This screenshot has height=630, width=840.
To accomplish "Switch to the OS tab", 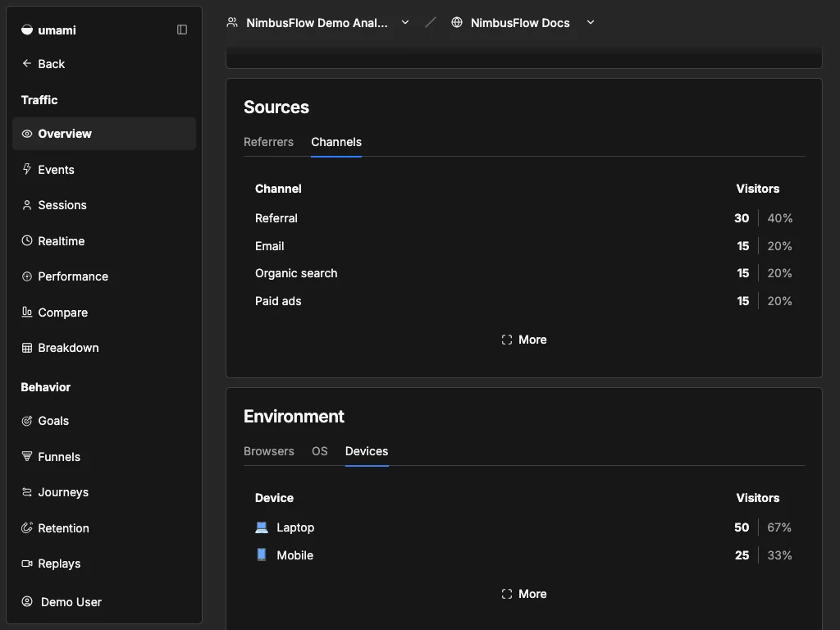I will point(320,451).
